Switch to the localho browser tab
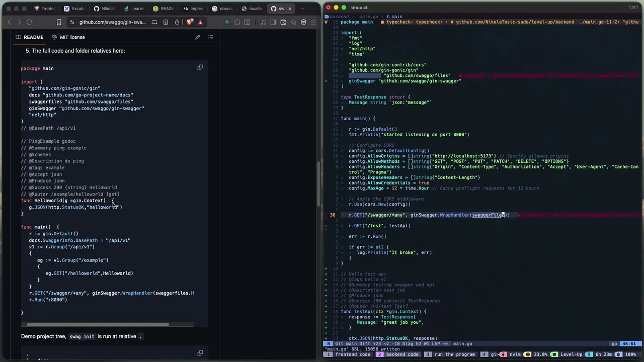Image resolution: width=644 pixels, height=362 pixels. (252, 9)
